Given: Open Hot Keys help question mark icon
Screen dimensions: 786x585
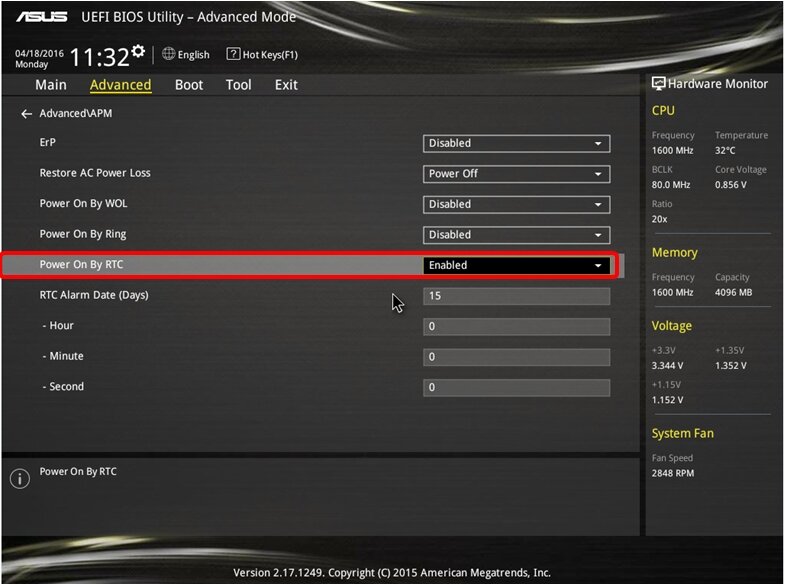Looking at the screenshot, I should coord(233,54).
